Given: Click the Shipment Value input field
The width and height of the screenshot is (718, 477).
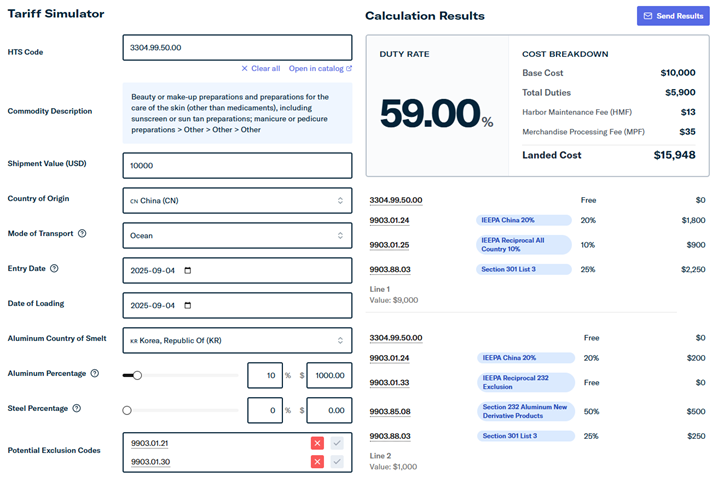Looking at the screenshot, I should (237, 166).
